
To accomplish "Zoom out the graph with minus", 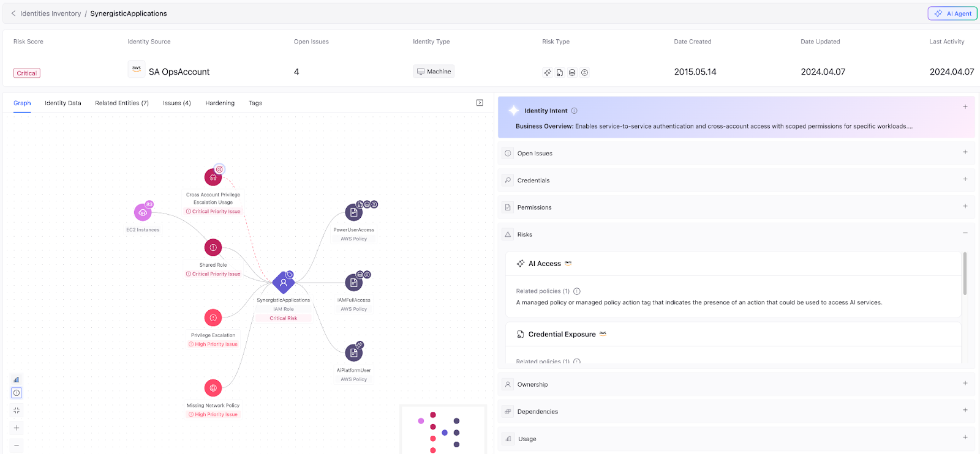I will tap(17, 445).
